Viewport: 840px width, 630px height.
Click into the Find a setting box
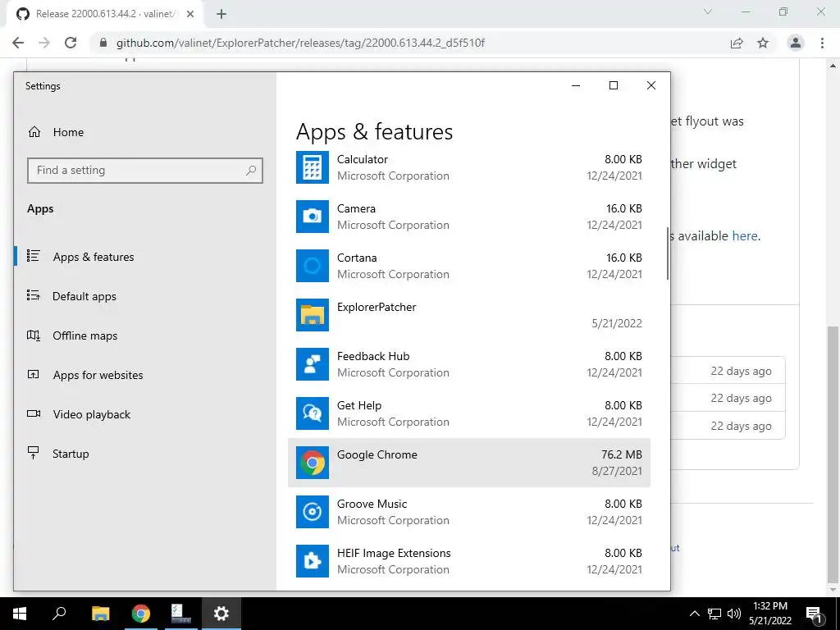pos(145,171)
